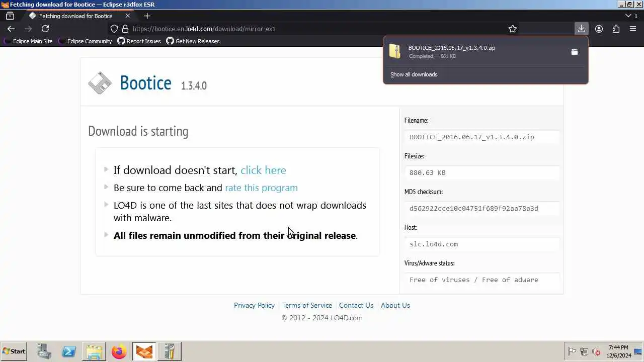Open Get New Releases bookmark
644x362 pixels.
tap(193, 41)
